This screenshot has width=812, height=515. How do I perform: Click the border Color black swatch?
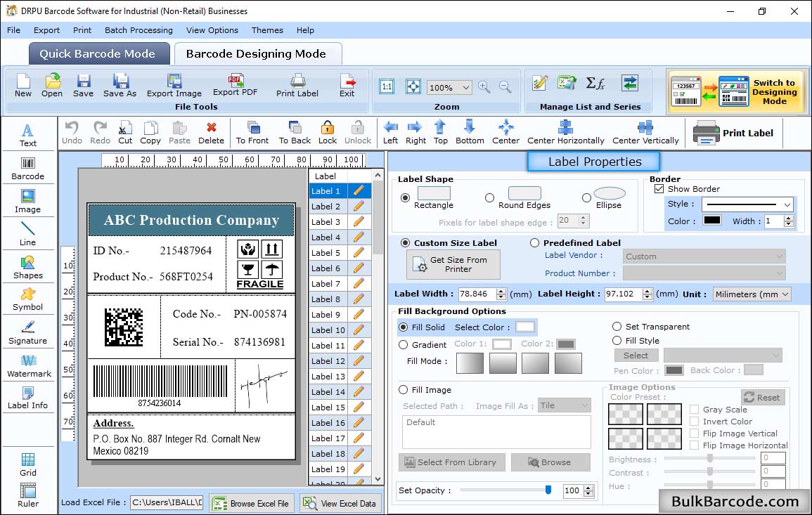tap(711, 220)
